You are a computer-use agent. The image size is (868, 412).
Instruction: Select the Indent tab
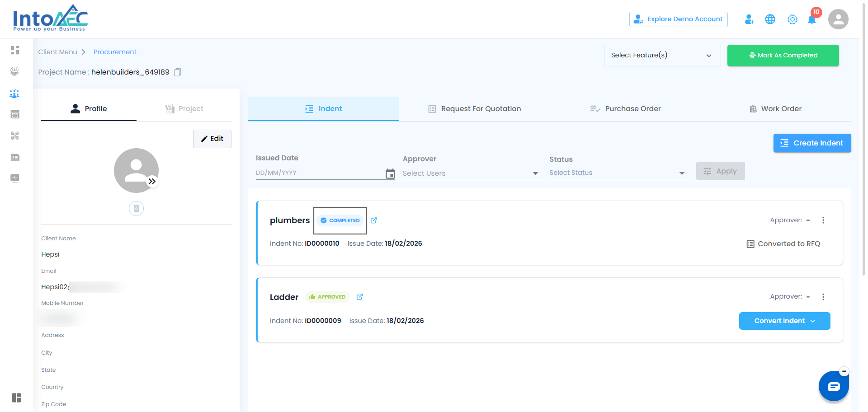tap(323, 109)
